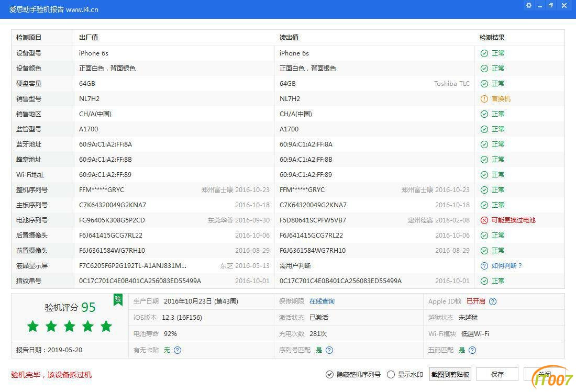Click factory serial FFM******GRYC
Viewport: 576px width, 392px height.
(x=102, y=190)
